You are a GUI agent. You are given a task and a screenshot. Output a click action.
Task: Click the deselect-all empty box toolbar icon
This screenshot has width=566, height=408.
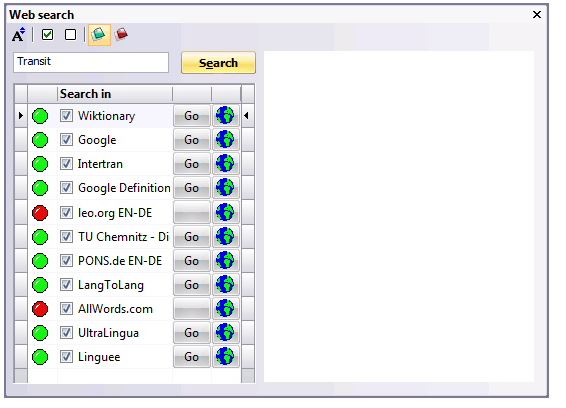[x=70, y=35]
